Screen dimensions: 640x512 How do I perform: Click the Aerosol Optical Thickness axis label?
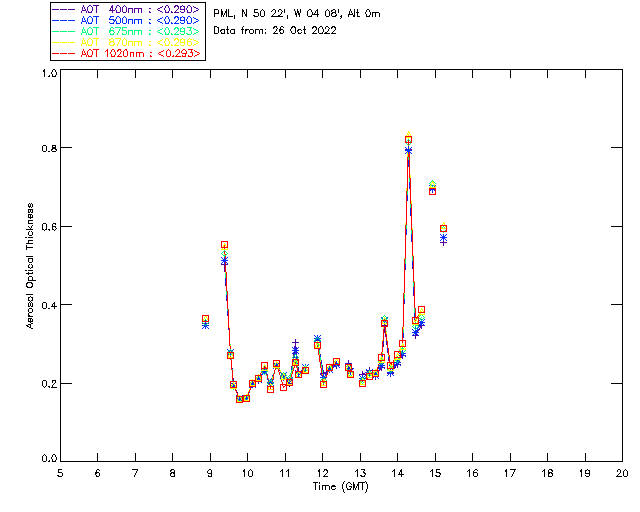coord(30,266)
